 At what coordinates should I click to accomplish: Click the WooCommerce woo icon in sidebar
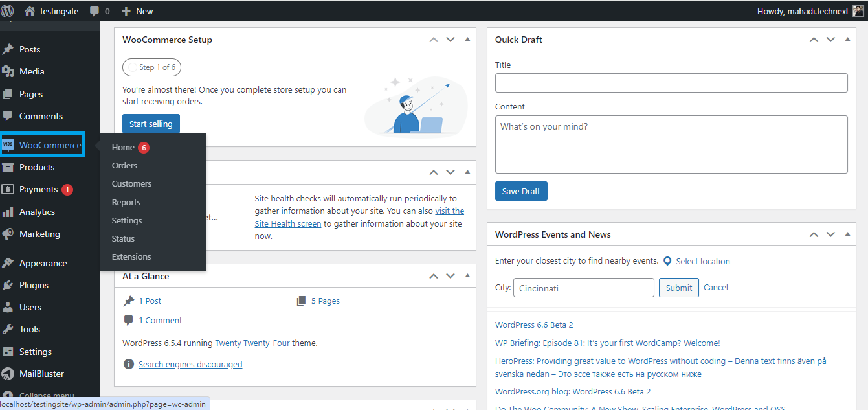point(8,145)
